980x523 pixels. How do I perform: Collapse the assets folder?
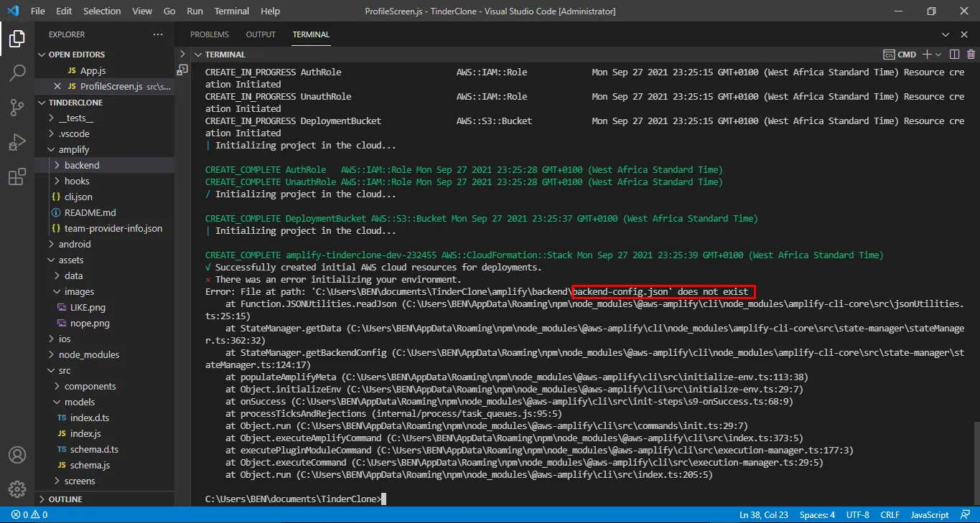(105, 260)
